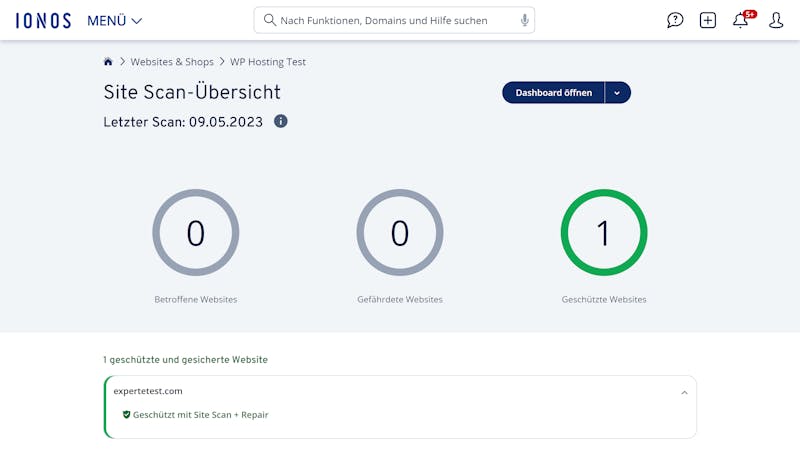
Task: Select the Betroffene Websites circle
Action: (195, 233)
